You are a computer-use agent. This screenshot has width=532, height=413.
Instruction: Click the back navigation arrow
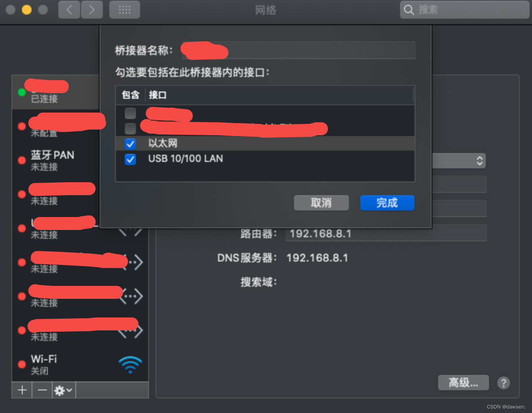click(x=69, y=10)
